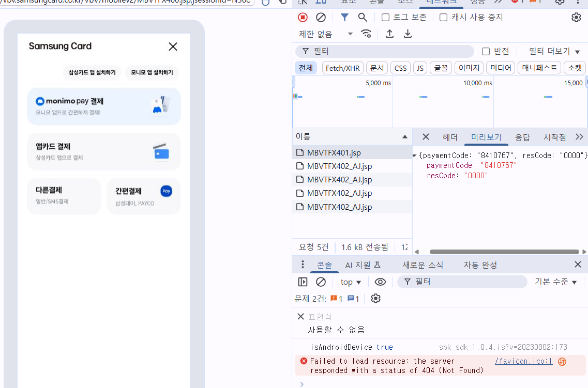
Task: Sort requests by the 이름 column arrow
Action: (x=404, y=137)
